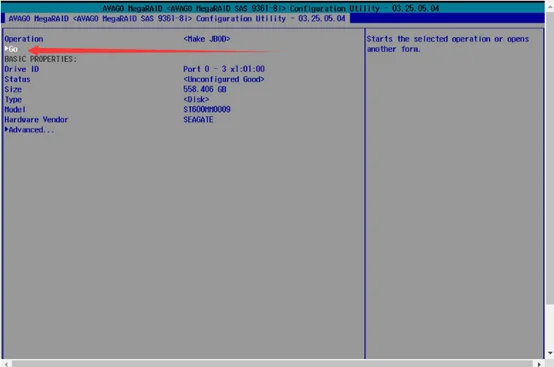Click the triangle arrow beside Go

click(x=6, y=48)
